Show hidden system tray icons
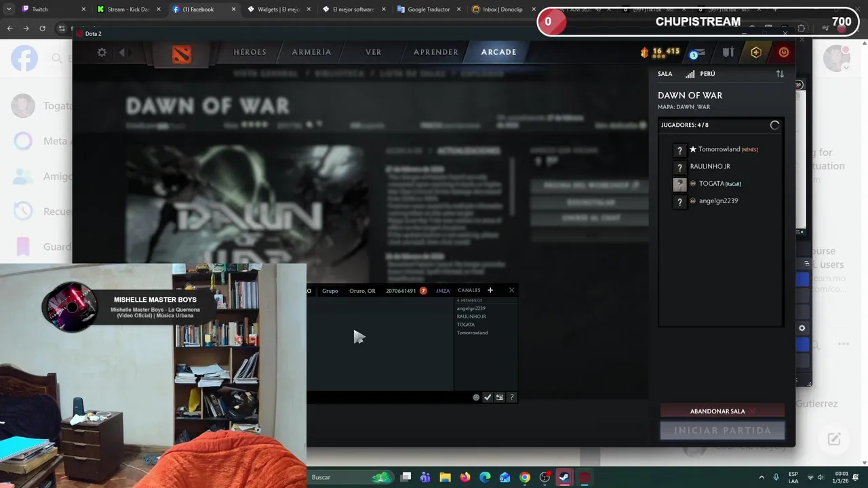Image resolution: width=868 pixels, height=488 pixels. 761,477
